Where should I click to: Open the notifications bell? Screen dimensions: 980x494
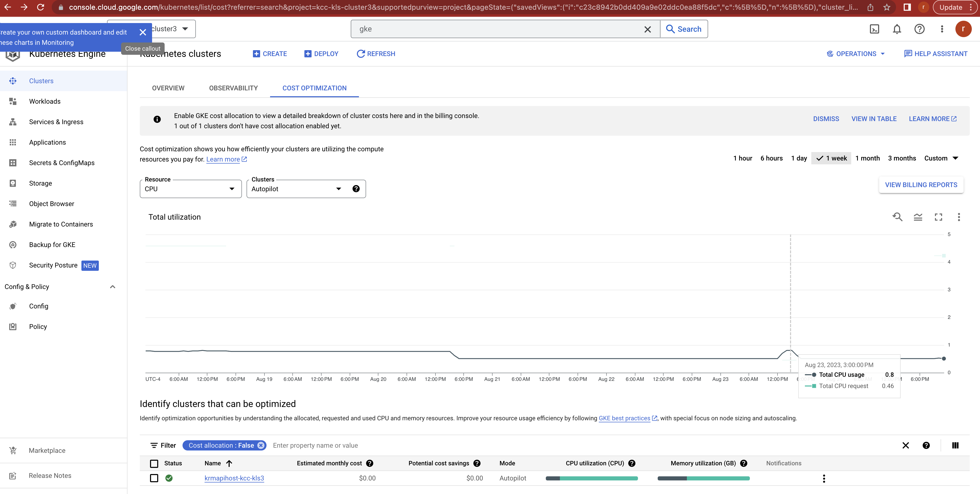[897, 29]
